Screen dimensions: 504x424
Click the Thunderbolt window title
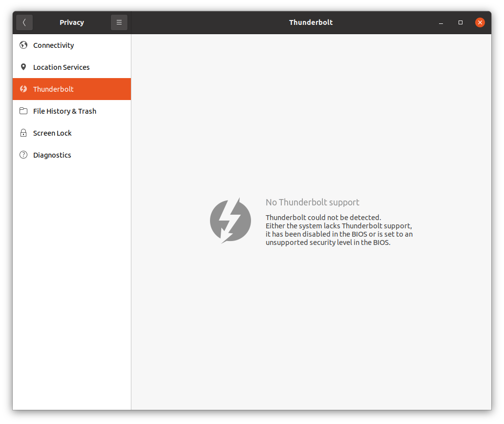coord(311,22)
